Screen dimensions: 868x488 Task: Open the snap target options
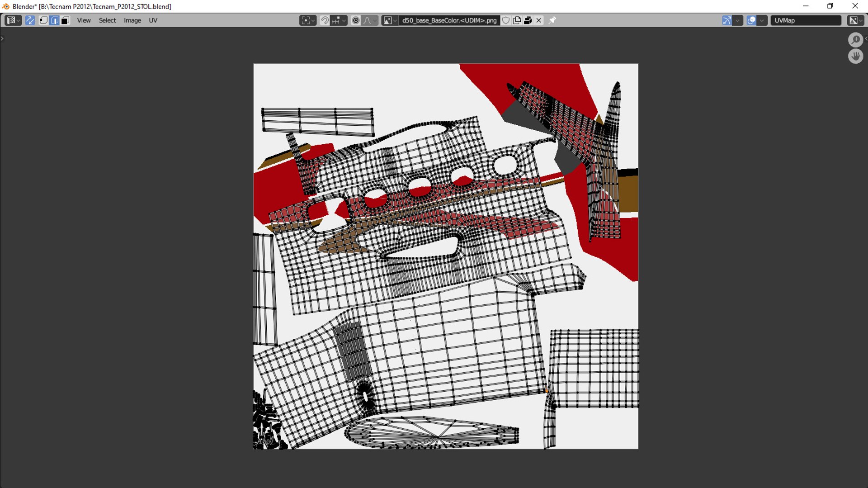(x=339, y=20)
